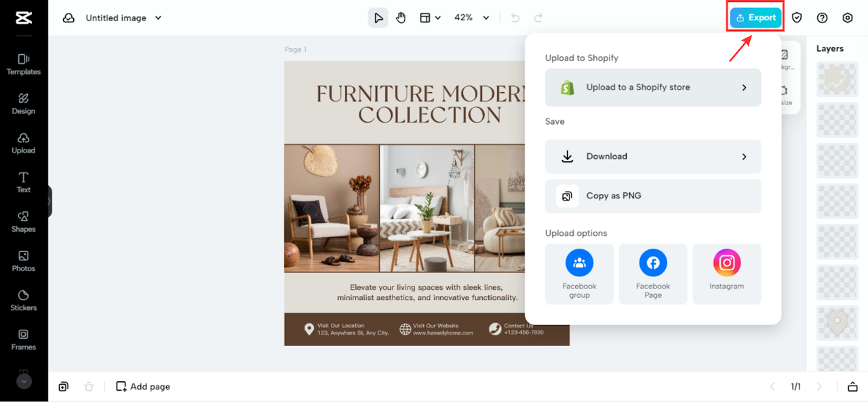Expand the Download option
This screenshot has height=403, width=868.
(653, 156)
